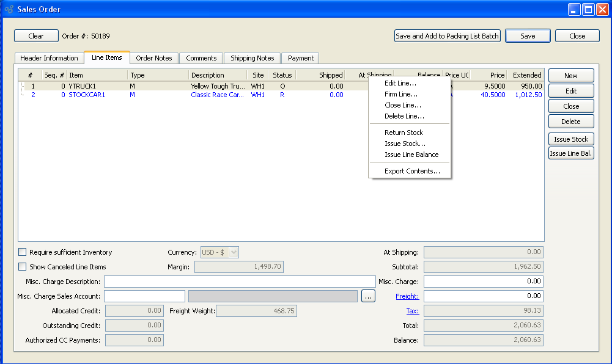Screen dimensions: 612x364
Task: Pick Export Contents from the context menu
Action: pos(412,171)
